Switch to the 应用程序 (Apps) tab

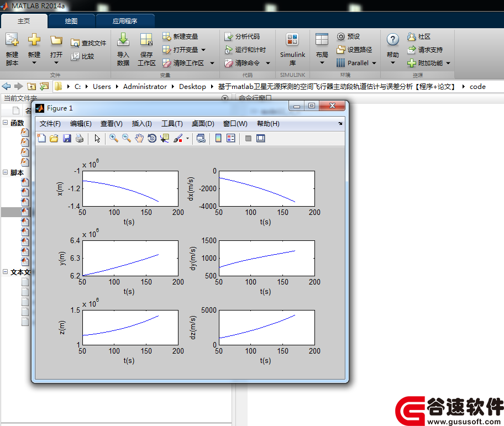pyautogui.click(x=125, y=21)
